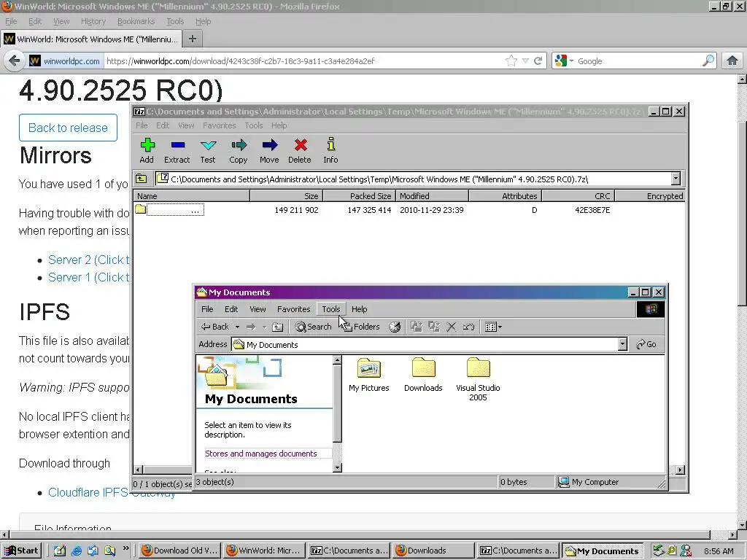Screen dimensions: 747x560
Task: Click the Modified column header in 7-Zip
Action: (432, 195)
